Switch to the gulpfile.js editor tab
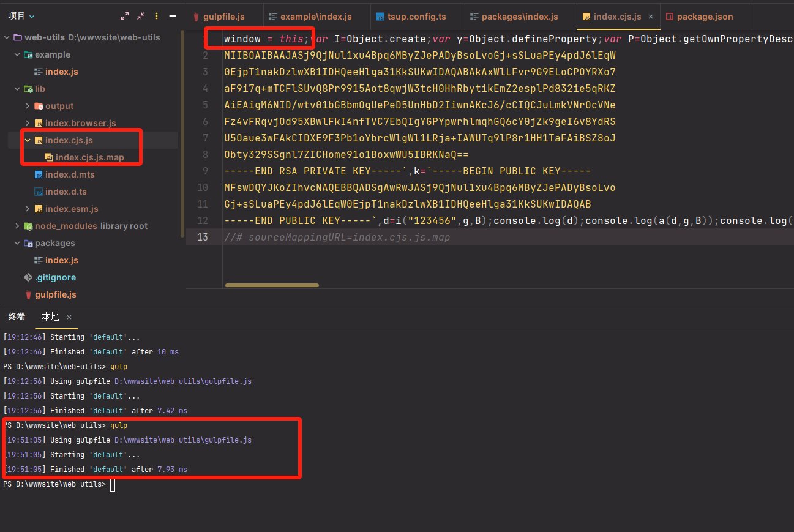This screenshot has height=532, width=794. tap(223, 17)
